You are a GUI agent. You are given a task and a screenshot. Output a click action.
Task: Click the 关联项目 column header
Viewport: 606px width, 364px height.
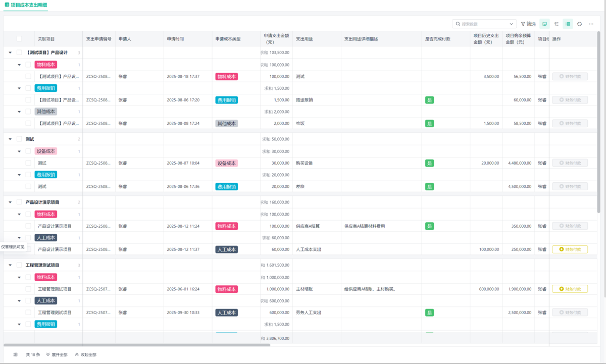pyautogui.click(x=46, y=39)
